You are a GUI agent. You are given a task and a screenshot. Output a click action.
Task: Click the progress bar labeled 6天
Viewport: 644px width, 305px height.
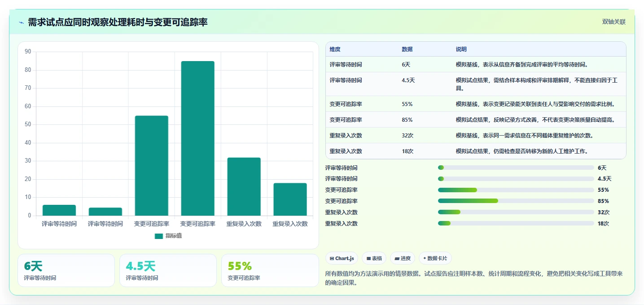click(x=516, y=168)
